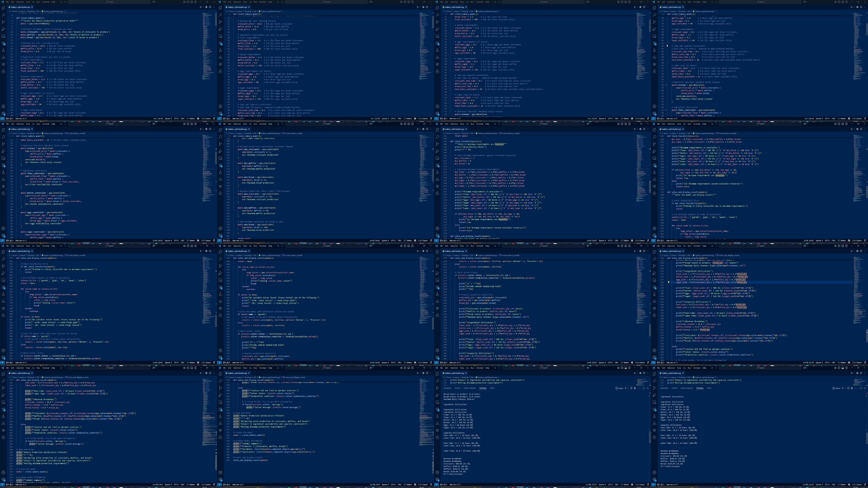
Task: Split editor in the Ln 236, Col 74 window
Action: [x=861, y=251]
